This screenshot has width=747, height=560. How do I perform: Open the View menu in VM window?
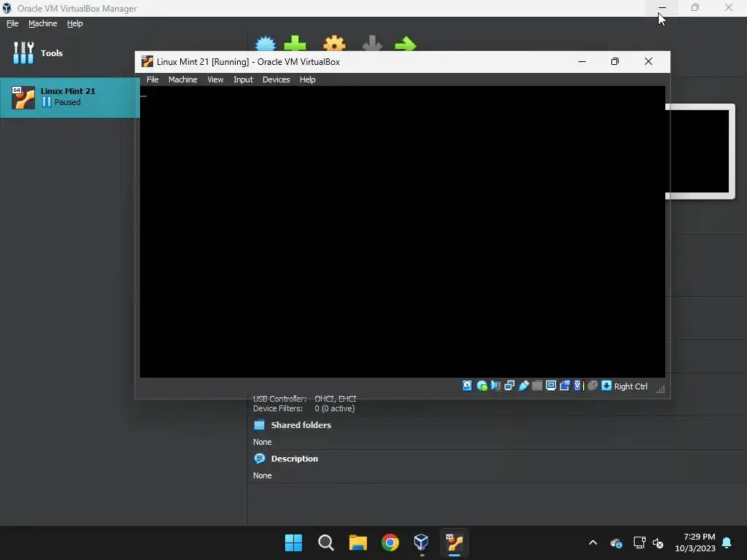tap(215, 79)
